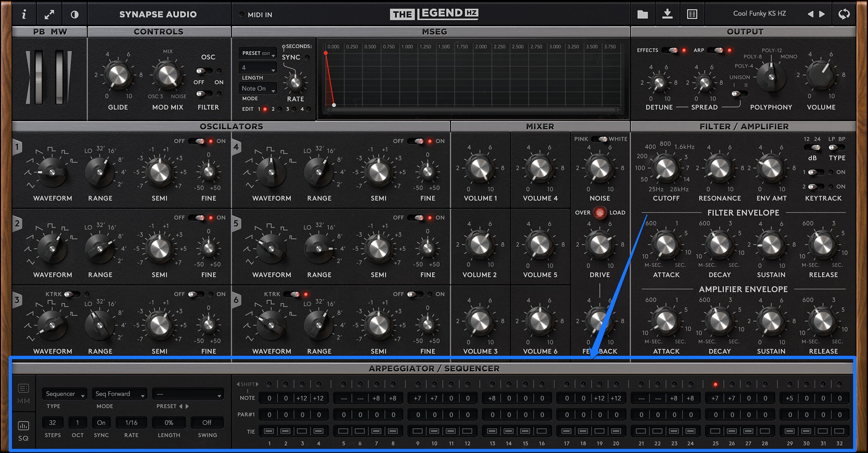Click the tie box for step 5
The height and width of the screenshot is (453, 868).
tap(343, 431)
